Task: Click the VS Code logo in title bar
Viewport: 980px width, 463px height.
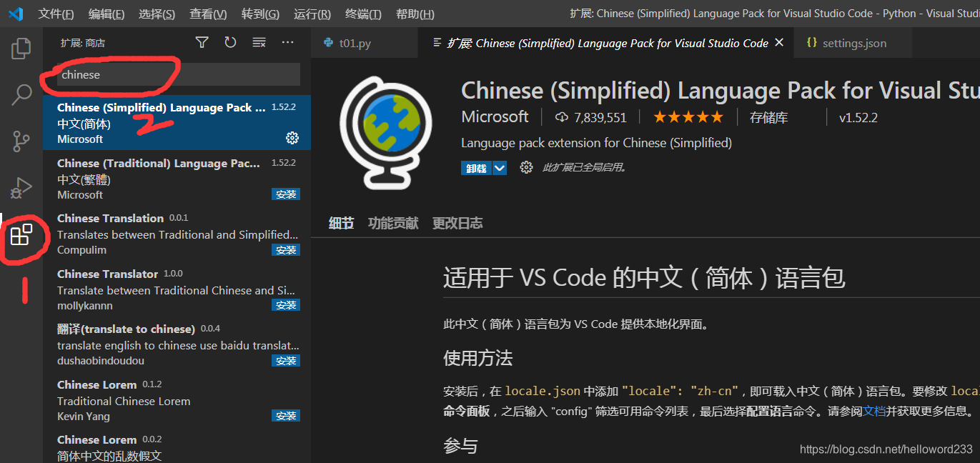Action: coord(16,14)
